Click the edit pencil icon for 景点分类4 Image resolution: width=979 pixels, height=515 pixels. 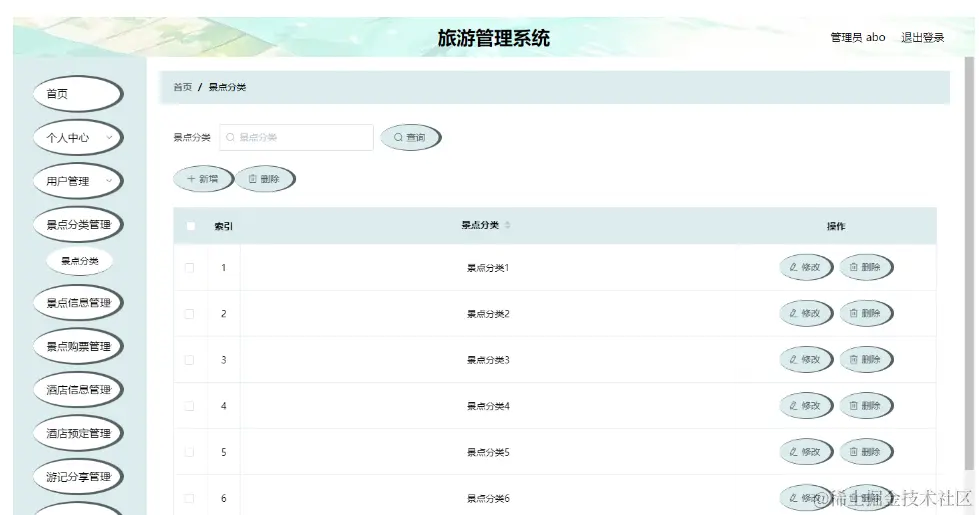click(x=794, y=406)
